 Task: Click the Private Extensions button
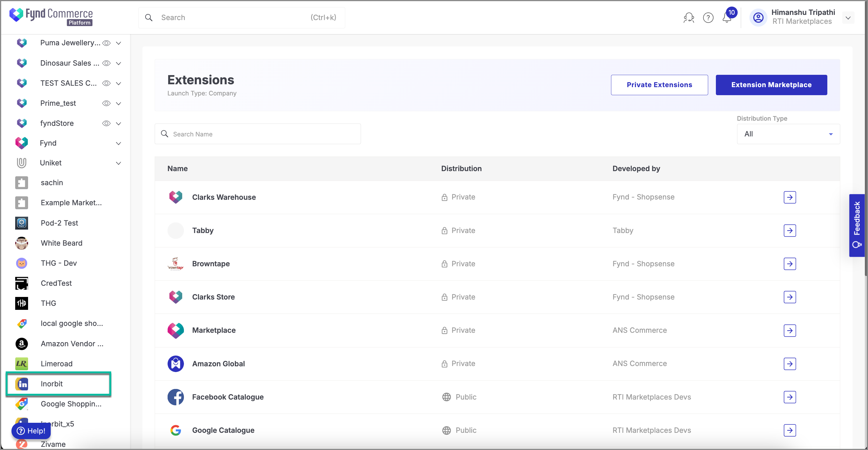659,85
